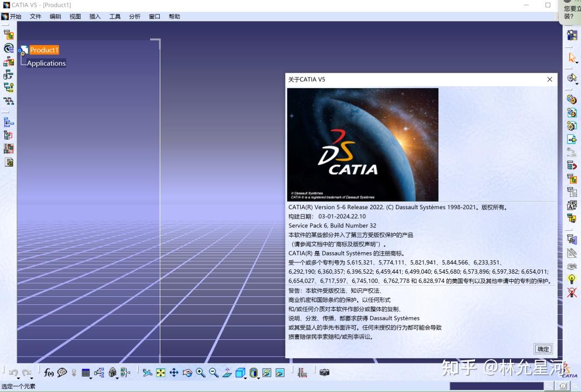
Task: Click the Zoom Out magnifier tool
Action: [x=212, y=372]
